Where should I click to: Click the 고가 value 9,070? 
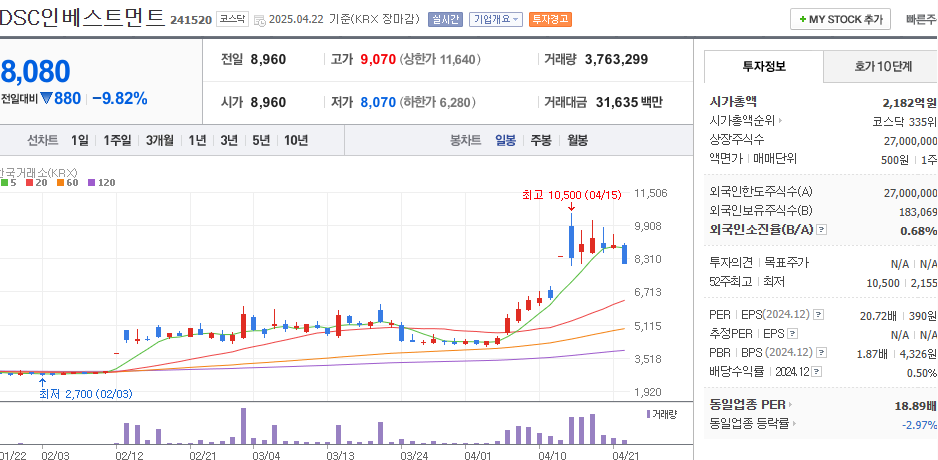[378, 59]
